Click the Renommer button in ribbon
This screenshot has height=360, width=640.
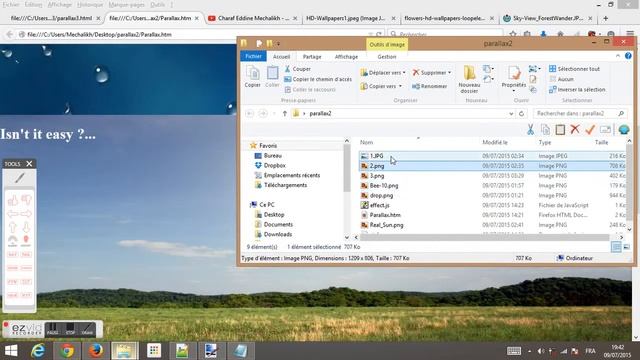coord(429,86)
